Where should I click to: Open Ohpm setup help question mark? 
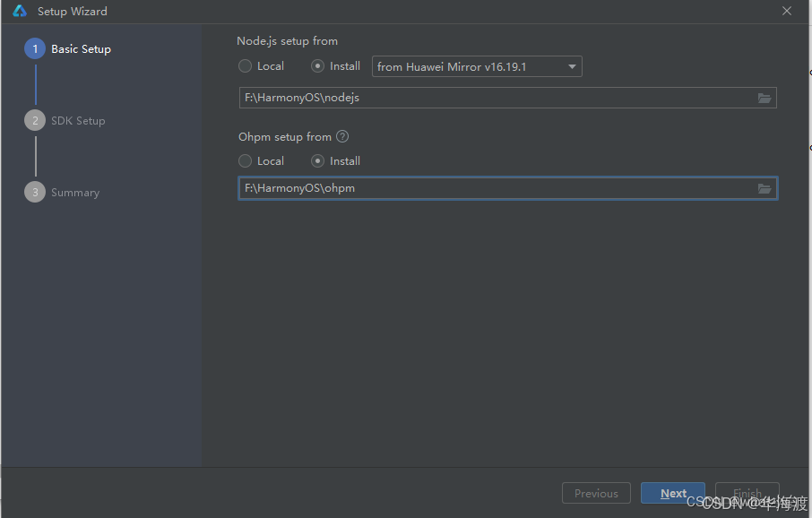(x=342, y=136)
